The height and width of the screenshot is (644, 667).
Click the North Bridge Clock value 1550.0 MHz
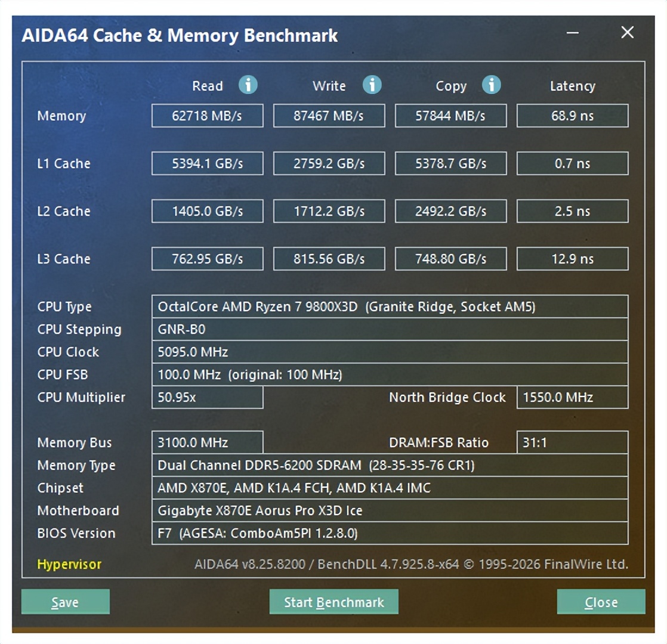[x=572, y=397]
